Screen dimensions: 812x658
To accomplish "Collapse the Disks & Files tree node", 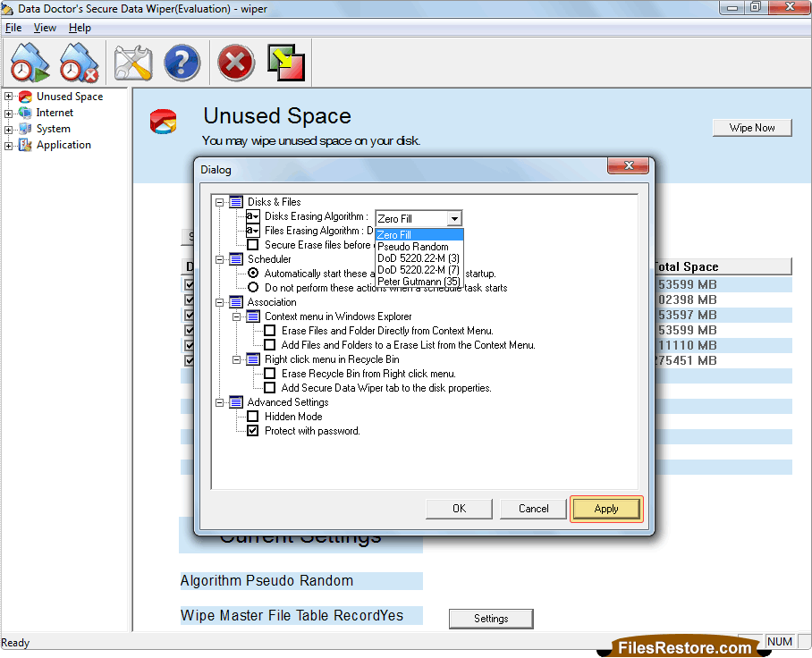I will [x=220, y=202].
